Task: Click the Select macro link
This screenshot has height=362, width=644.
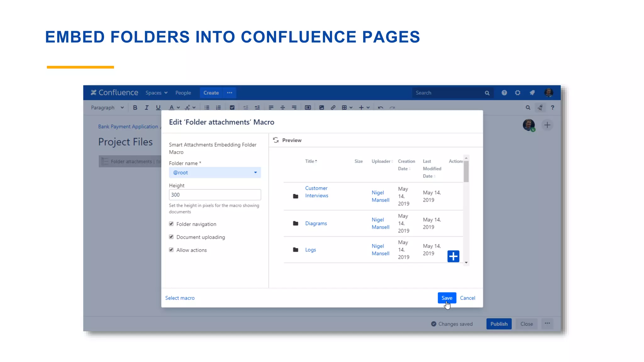Action: coord(180,298)
